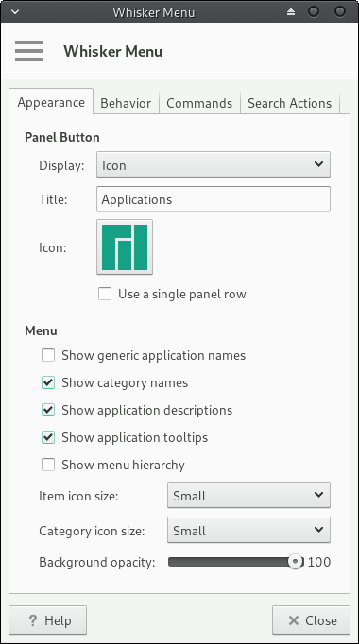Screen dimensions: 359x644
Task: Click the Close button
Action: 311,620
